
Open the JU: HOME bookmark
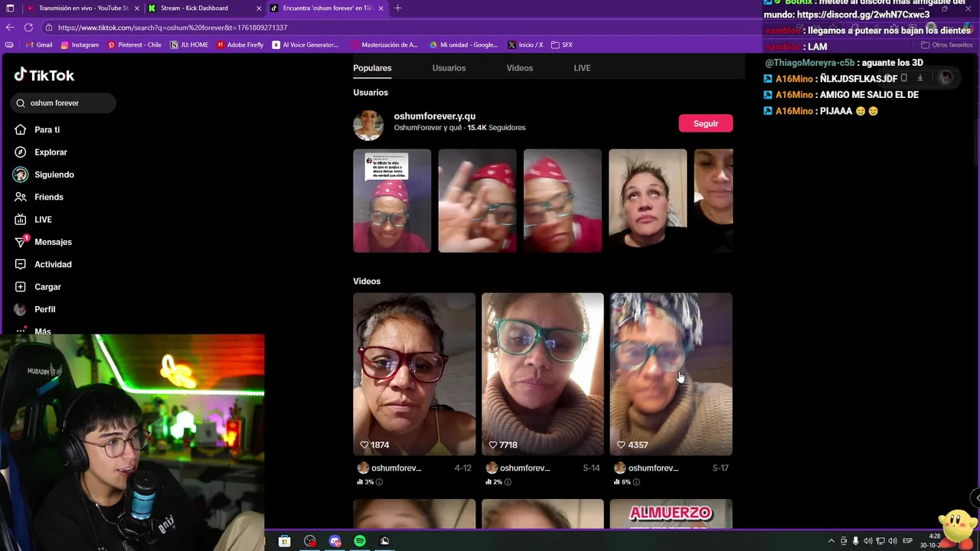[x=189, y=45]
